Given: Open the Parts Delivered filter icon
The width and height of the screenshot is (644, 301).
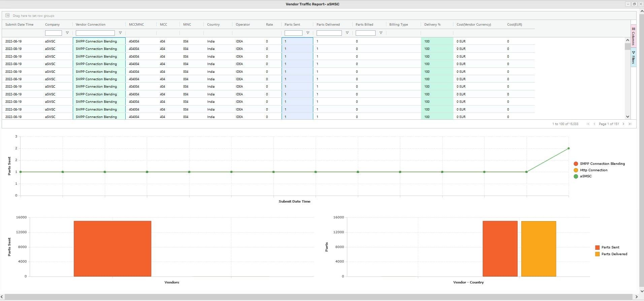Looking at the screenshot, I should pos(347,33).
